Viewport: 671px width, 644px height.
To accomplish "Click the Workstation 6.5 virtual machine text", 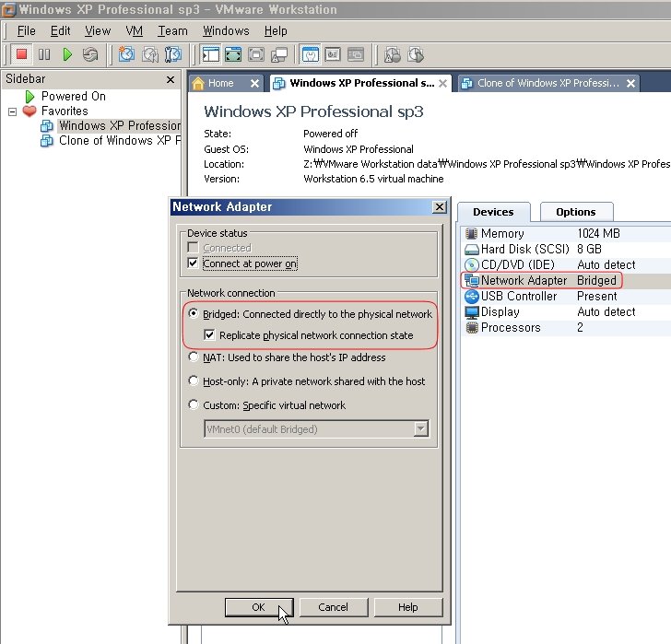I will click(x=373, y=179).
